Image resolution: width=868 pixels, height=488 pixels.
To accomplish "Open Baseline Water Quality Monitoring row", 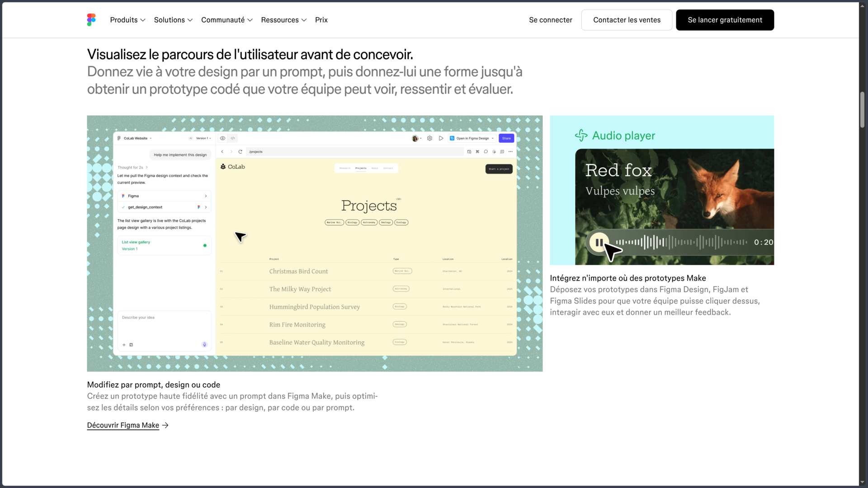I will pyautogui.click(x=366, y=342).
